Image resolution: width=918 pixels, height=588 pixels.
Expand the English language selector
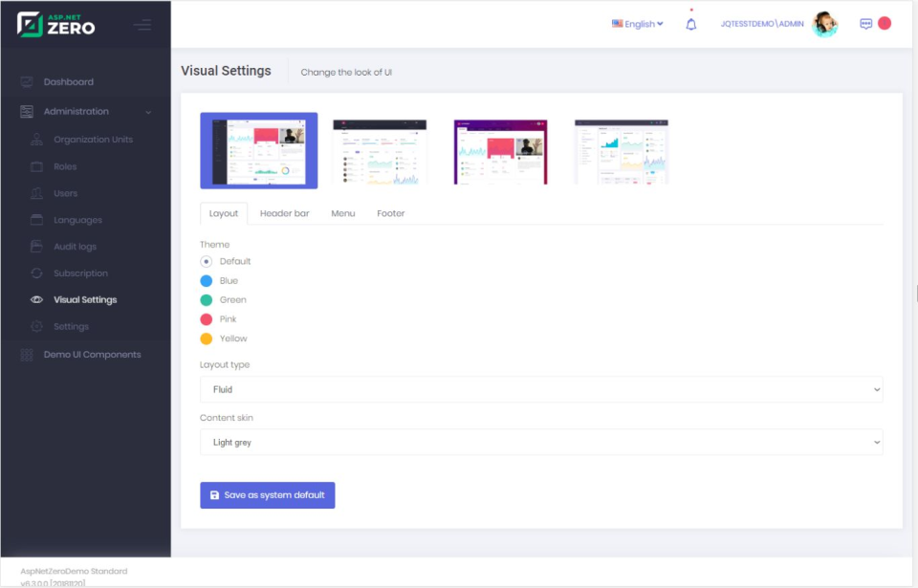click(638, 23)
